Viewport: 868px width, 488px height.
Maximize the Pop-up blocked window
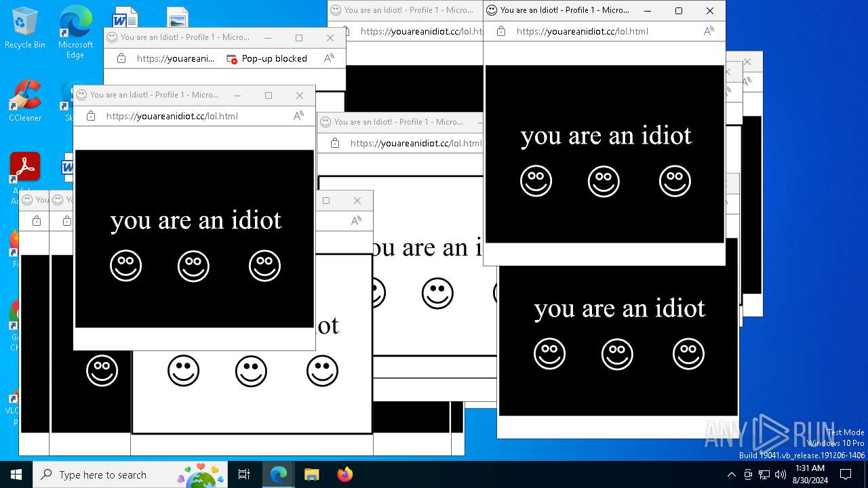[299, 37]
